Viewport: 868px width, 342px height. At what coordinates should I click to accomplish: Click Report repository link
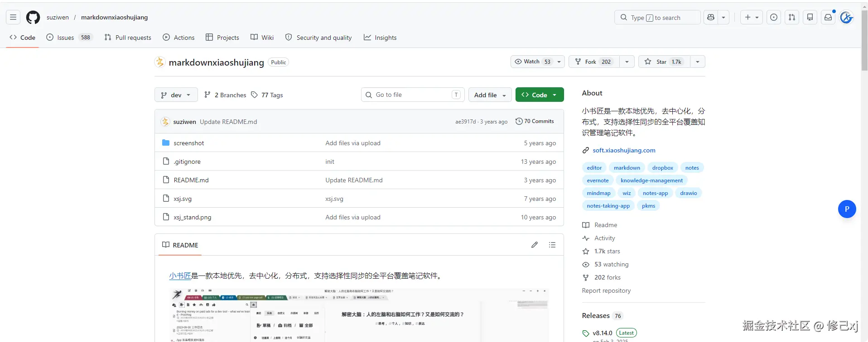tap(606, 290)
